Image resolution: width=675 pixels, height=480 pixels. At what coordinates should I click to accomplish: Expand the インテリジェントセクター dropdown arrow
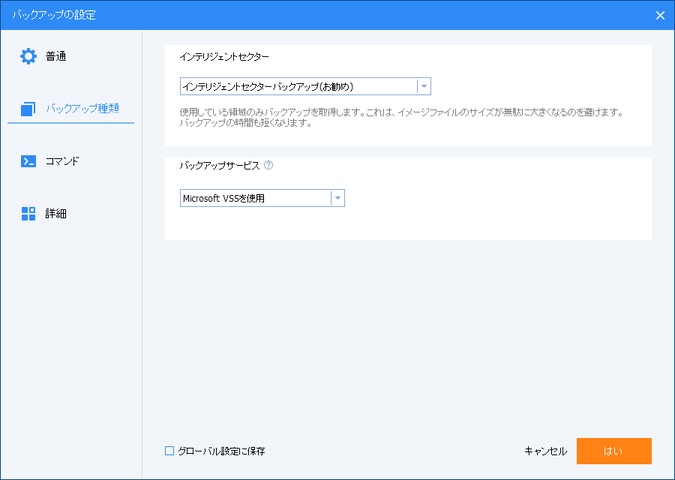[424, 87]
